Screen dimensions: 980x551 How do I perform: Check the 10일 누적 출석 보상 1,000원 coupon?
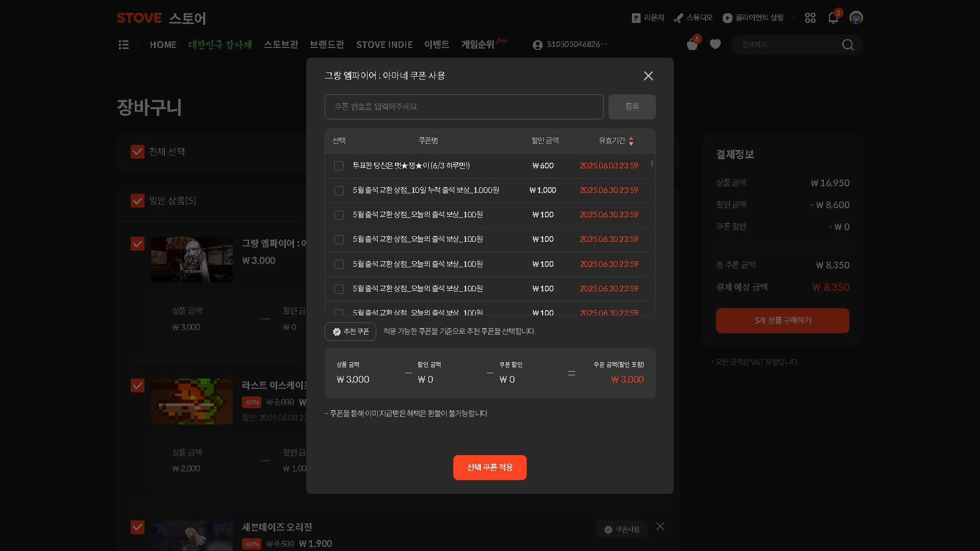coord(339,190)
